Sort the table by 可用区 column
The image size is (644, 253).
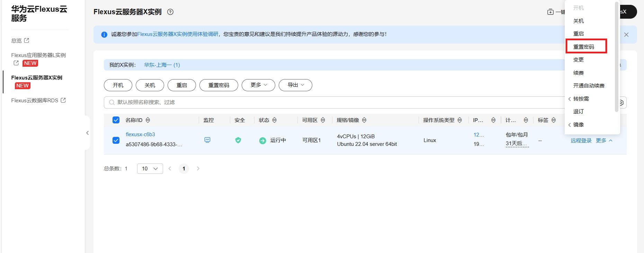(x=323, y=120)
